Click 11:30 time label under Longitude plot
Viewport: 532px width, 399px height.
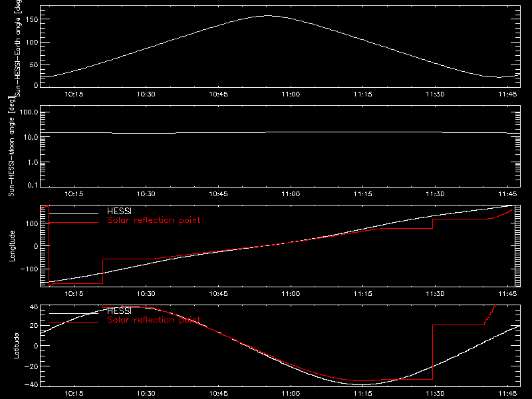point(436,294)
